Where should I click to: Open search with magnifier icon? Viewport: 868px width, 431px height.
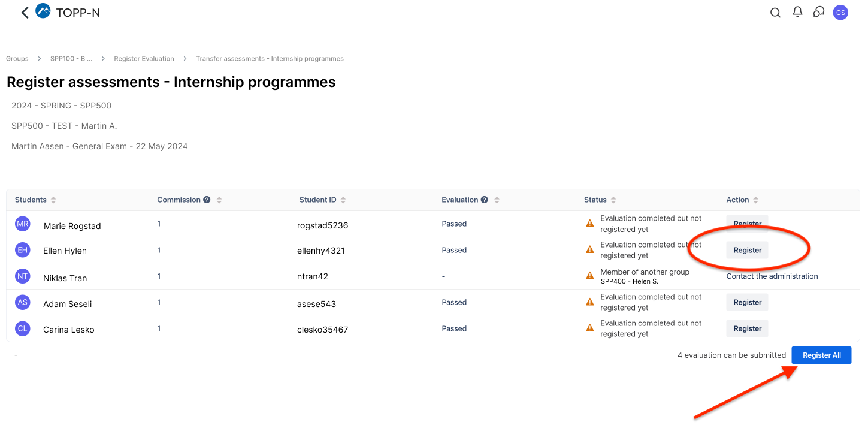pyautogui.click(x=775, y=13)
